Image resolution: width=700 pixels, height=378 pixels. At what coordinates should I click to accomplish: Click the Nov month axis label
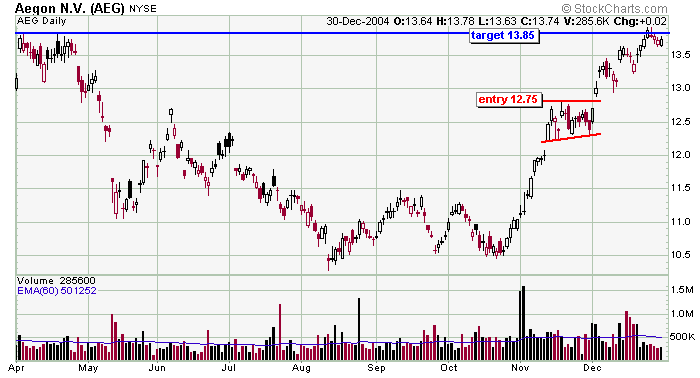[520, 368]
